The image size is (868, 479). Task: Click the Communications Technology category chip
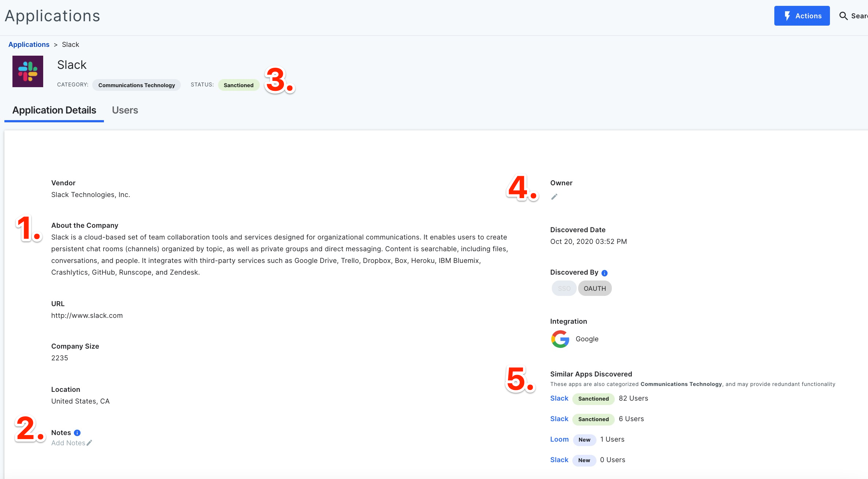click(136, 85)
